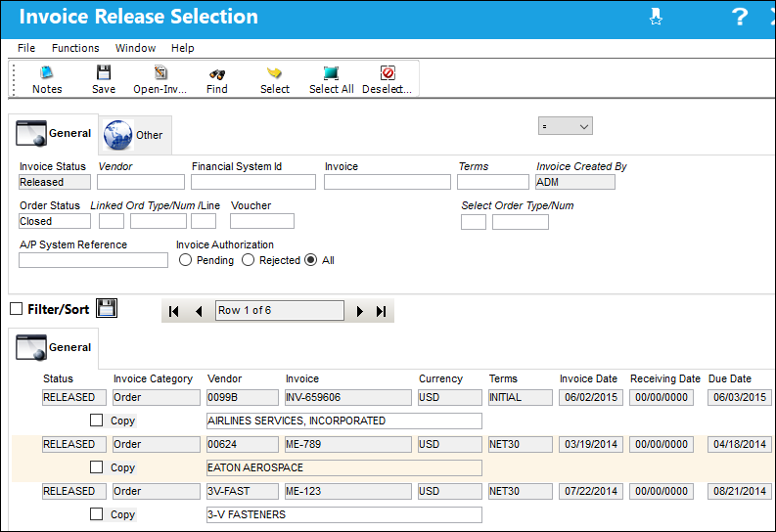Click vendor cell 3V-FAST
The image size is (776, 532).
[x=243, y=492]
